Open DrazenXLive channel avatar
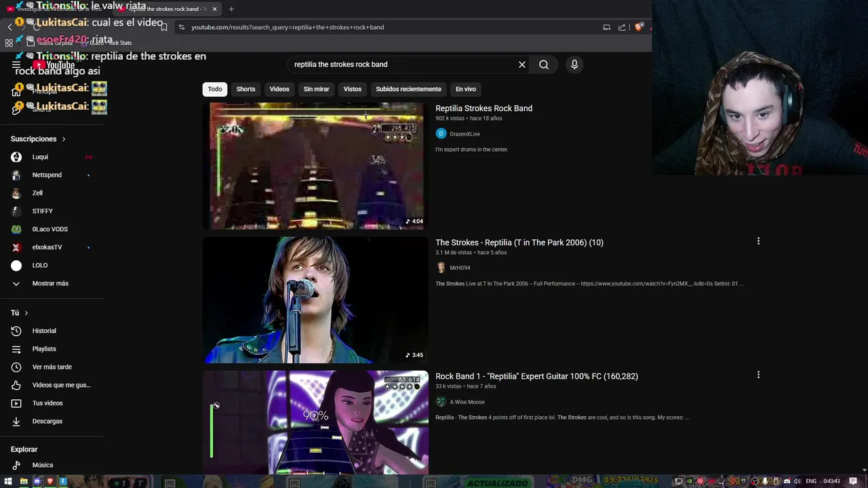This screenshot has width=868, height=488. click(x=441, y=134)
